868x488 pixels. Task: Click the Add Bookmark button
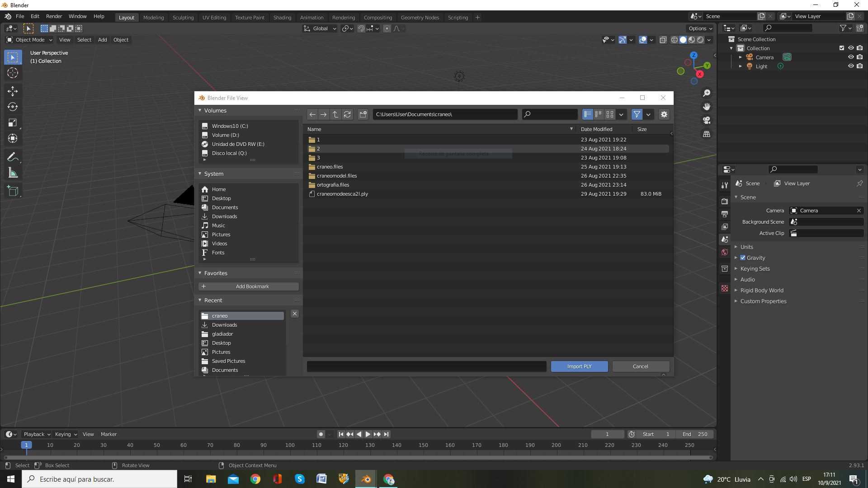click(248, 286)
